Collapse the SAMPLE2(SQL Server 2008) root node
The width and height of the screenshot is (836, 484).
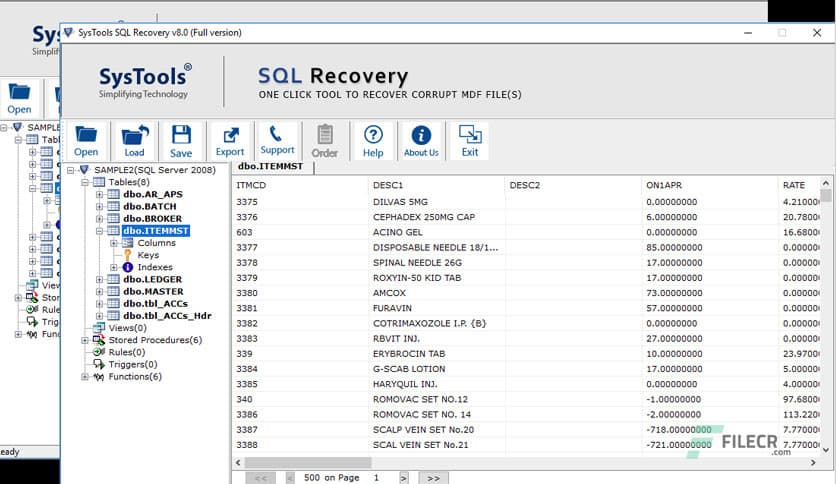pos(70,170)
